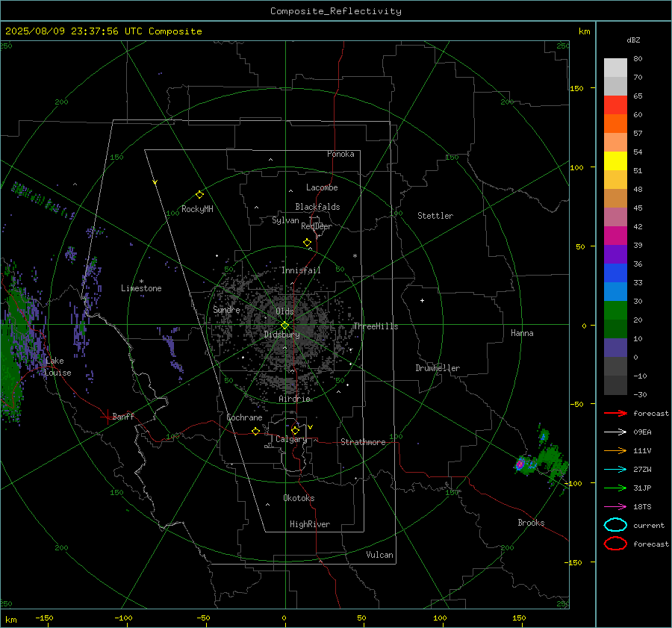
Task: Click the cyan current ellipse legend icon
Action: pos(615,525)
